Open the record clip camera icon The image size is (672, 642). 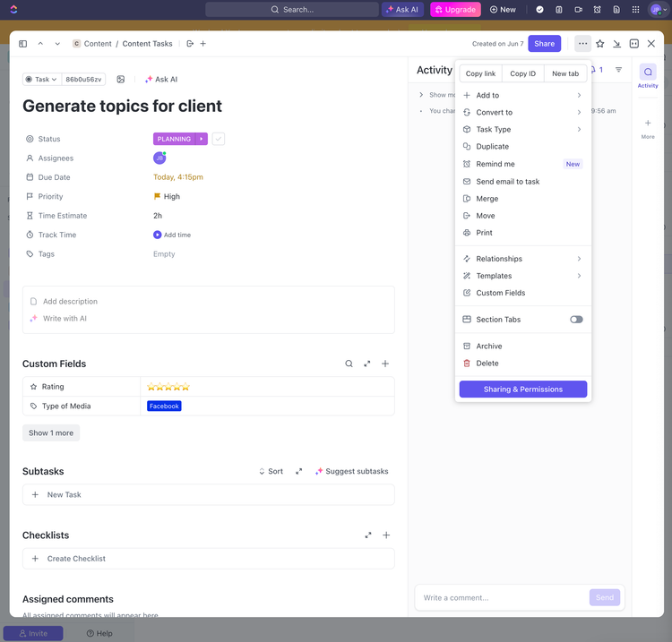[x=578, y=10]
